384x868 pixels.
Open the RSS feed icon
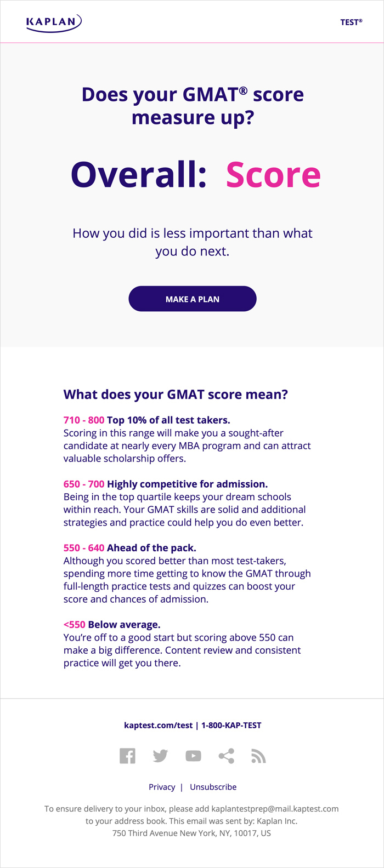pos(258,756)
